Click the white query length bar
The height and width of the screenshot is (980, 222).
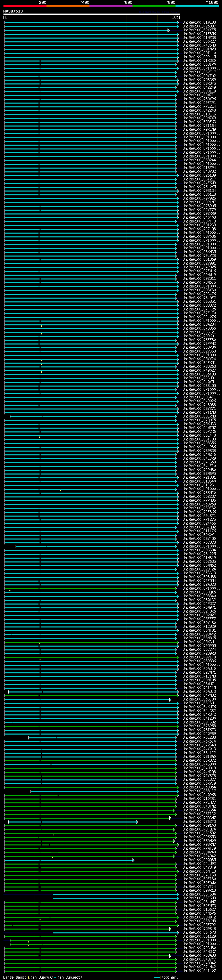tap(92, 14)
